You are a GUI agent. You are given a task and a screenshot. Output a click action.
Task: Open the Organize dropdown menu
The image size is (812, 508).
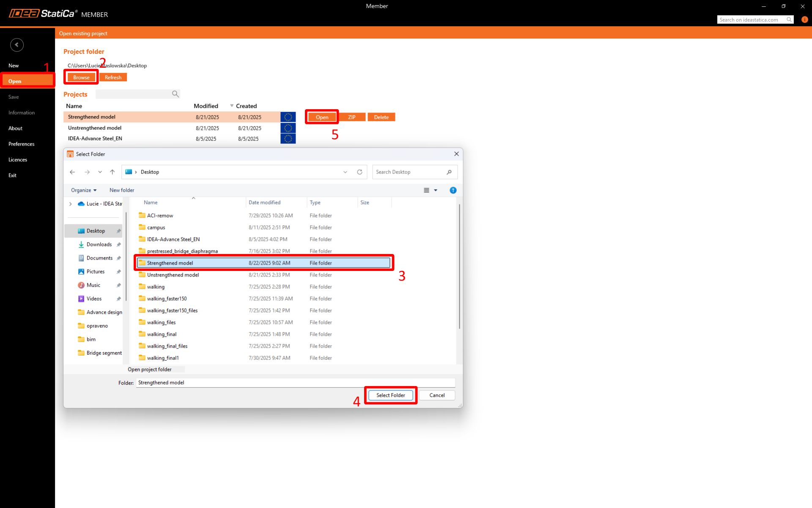[x=84, y=190]
